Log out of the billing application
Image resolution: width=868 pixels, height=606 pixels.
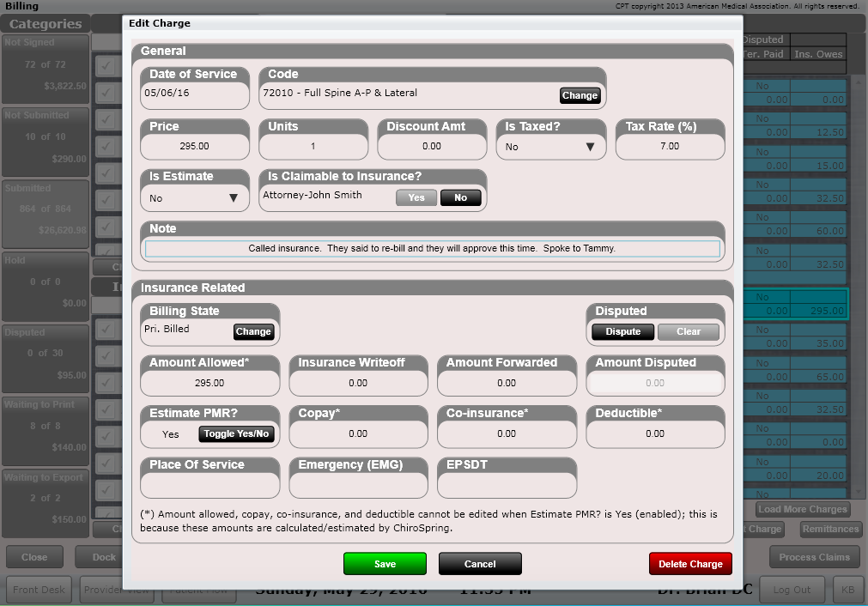[792, 590]
